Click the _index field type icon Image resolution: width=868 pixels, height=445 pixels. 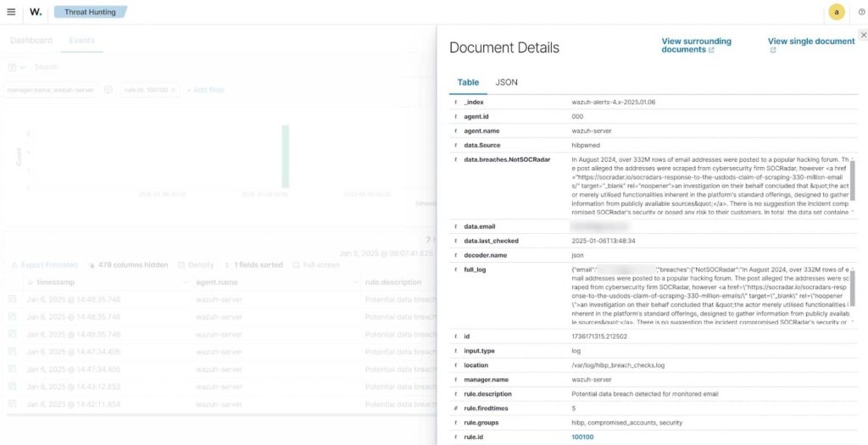455,103
